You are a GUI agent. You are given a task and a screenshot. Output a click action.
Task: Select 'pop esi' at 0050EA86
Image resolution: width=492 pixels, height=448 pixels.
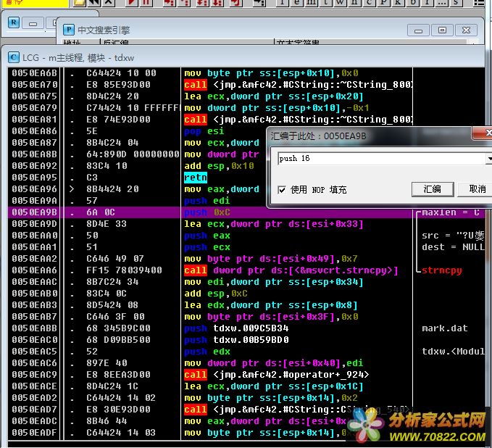(204, 131)
